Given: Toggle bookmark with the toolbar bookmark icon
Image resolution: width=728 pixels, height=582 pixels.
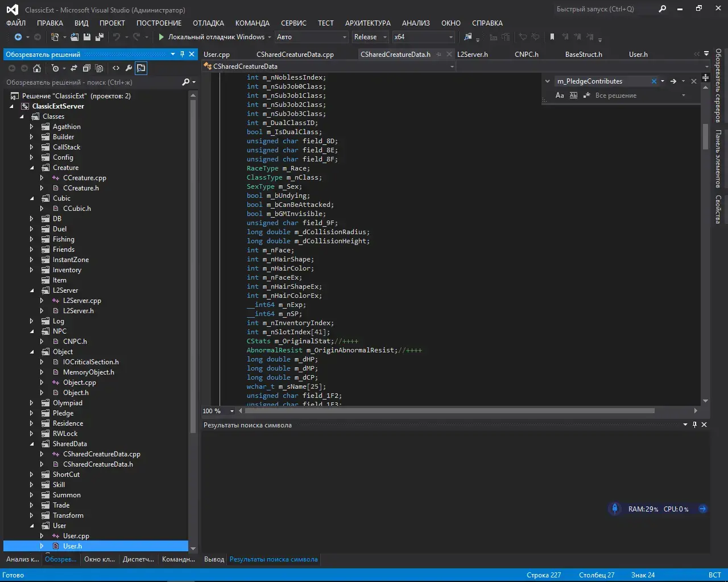Looking at the screenshot, I should point(552,37).
